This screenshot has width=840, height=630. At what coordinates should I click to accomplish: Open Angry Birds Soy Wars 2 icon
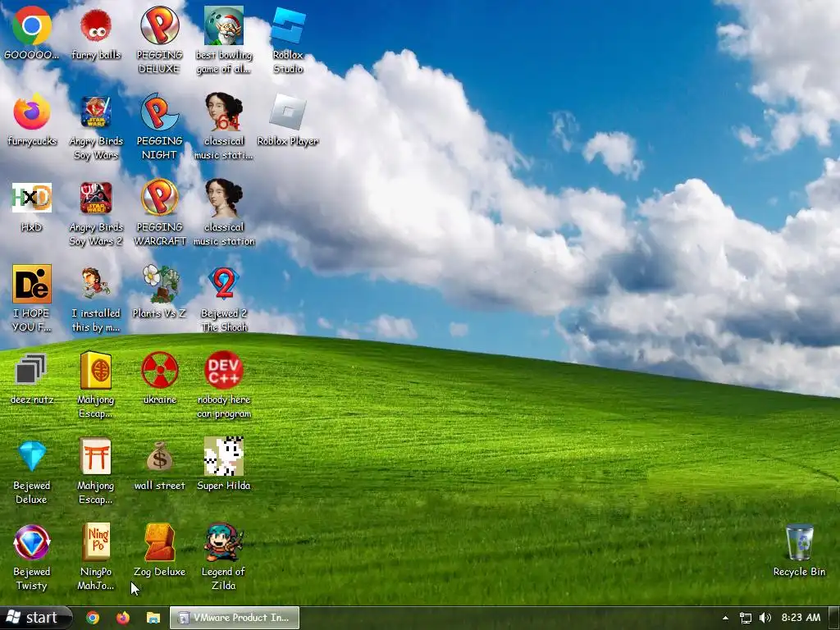point(96,198)
